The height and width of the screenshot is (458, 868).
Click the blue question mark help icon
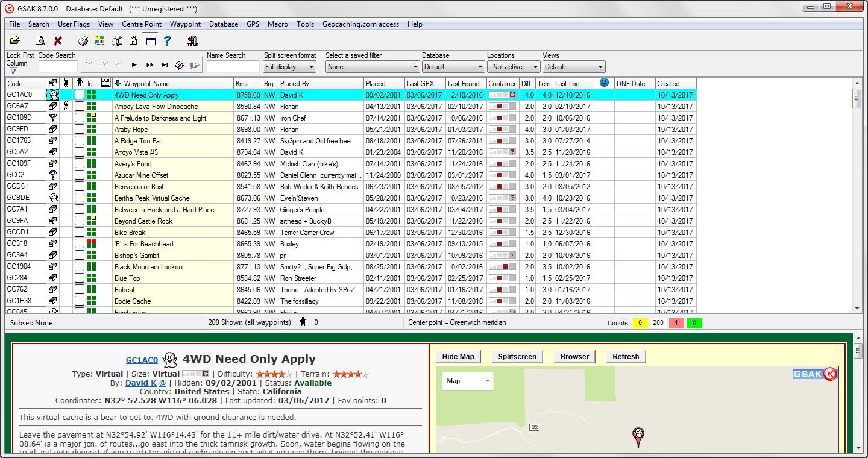point(168,41)
